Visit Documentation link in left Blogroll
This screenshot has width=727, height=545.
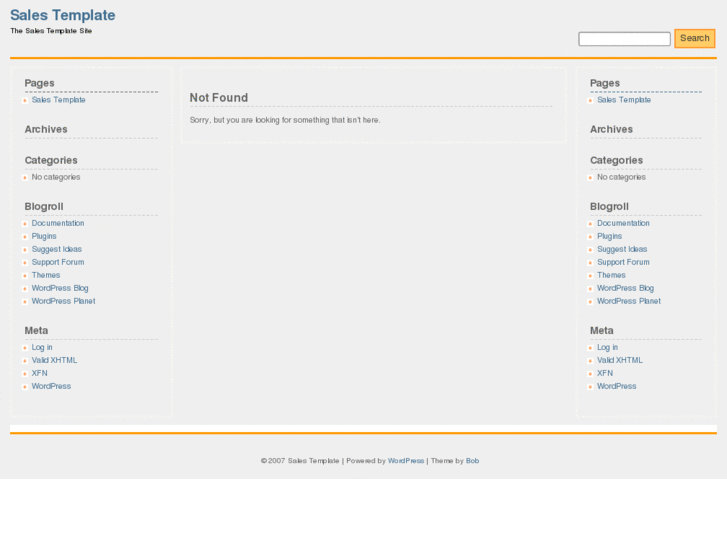[58, 223]
